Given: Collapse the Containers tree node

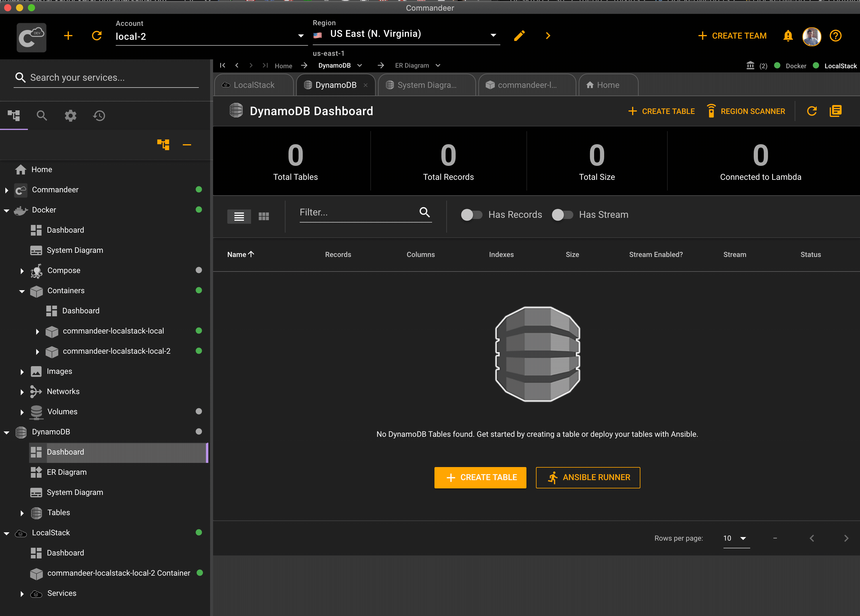Looking at the screenshot, I should coord(22,291).
